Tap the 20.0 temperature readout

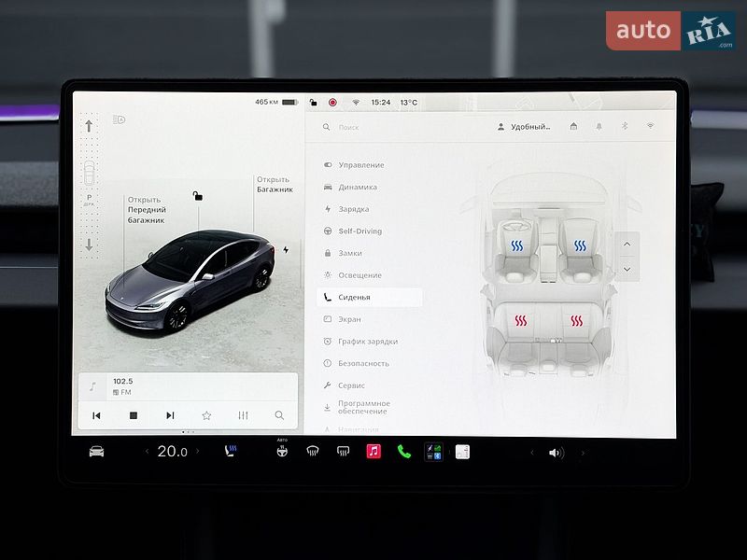[x=172, y=451]
